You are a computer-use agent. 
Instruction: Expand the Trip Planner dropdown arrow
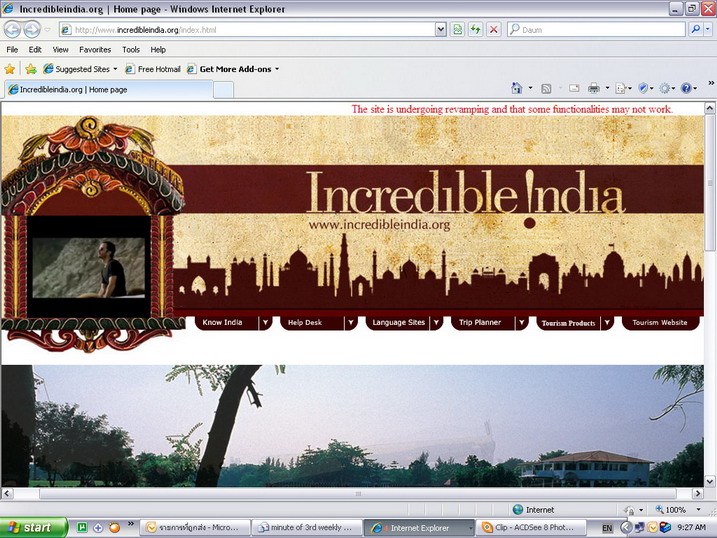coord(522,322)
